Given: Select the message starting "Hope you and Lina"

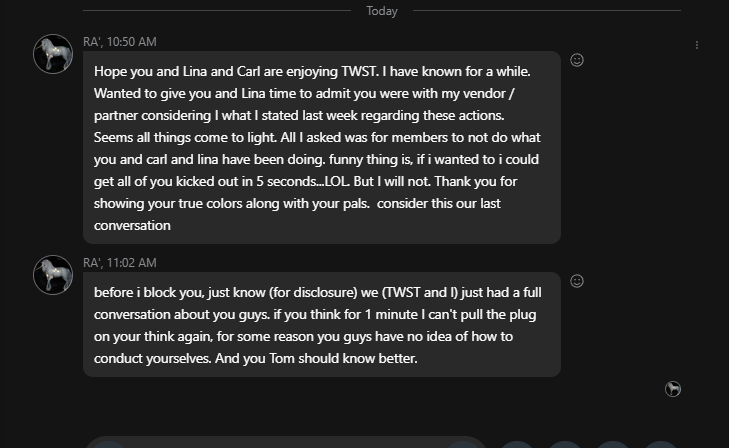Looking at the screenshot, I should 322,147.
